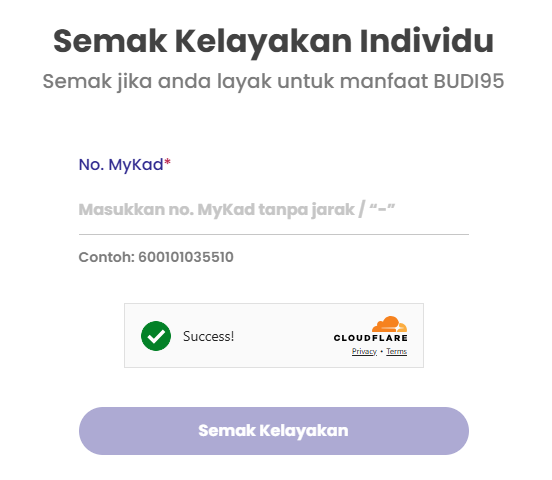Click the dot separator between Privacy and Terms
The width and height of the screenshot is (552, 480).
click(x=382, y=351)
